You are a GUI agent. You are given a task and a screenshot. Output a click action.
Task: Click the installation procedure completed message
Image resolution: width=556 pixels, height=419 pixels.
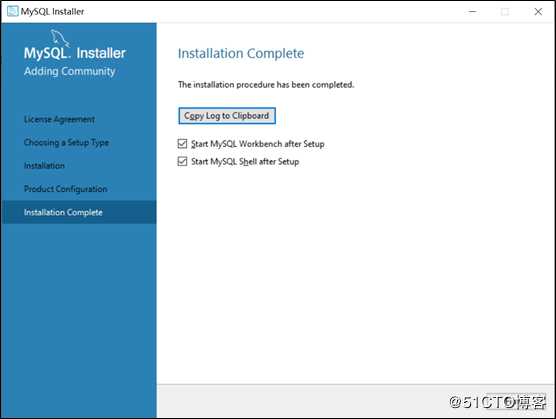pos(266,85)
